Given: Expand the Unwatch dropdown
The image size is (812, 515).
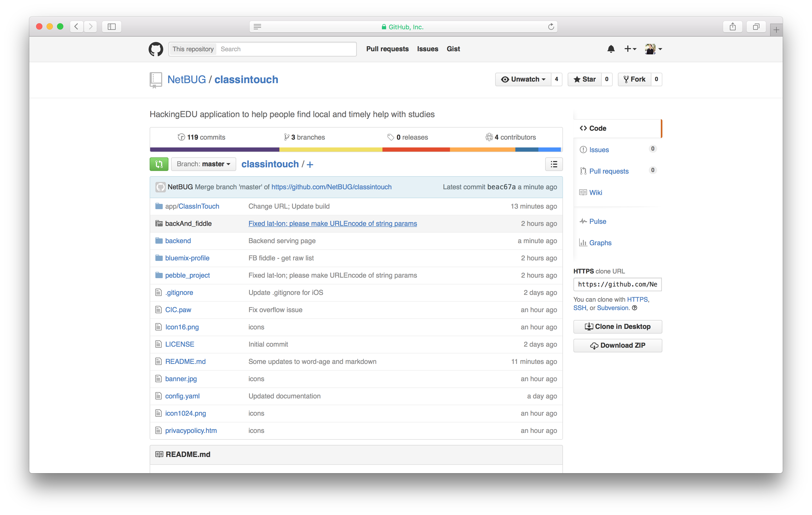Looking at the screenshot, I should click(523, 79).
